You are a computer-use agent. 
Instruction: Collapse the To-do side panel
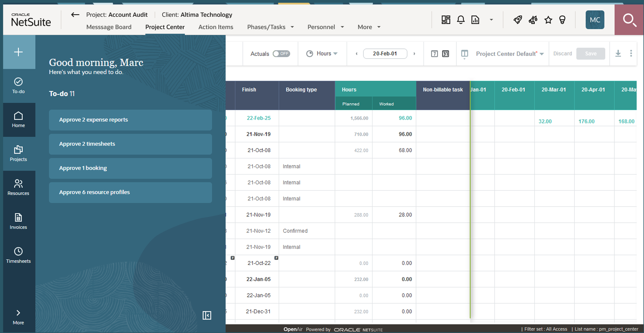coord(207,315)
